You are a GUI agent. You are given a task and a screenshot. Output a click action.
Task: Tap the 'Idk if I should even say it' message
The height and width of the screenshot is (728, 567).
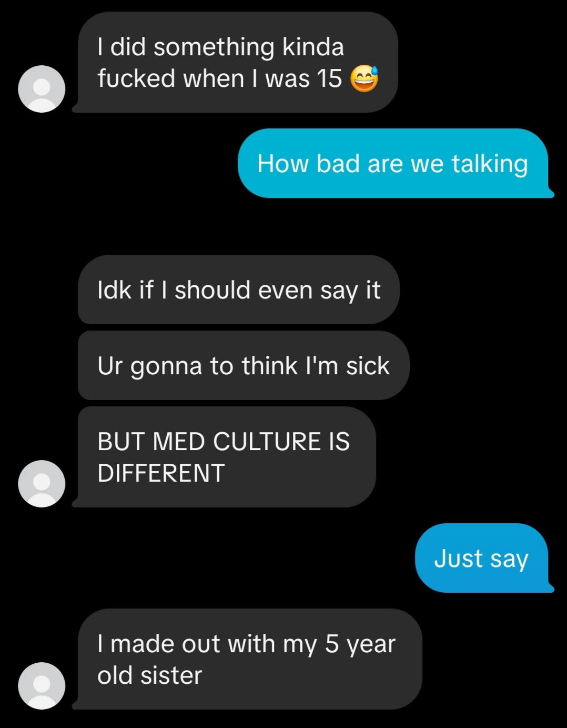point(239,290)
